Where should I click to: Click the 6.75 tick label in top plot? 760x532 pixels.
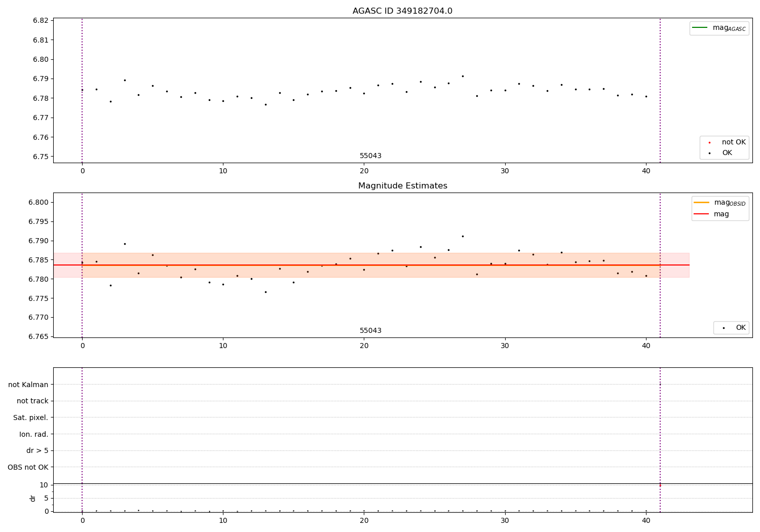41,157
